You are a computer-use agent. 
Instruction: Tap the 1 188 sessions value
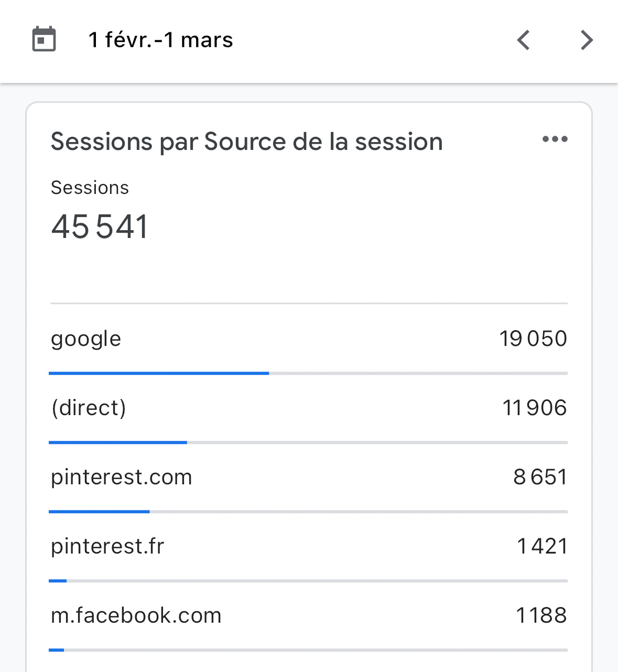pyautogui.click(x=541, y=615)
